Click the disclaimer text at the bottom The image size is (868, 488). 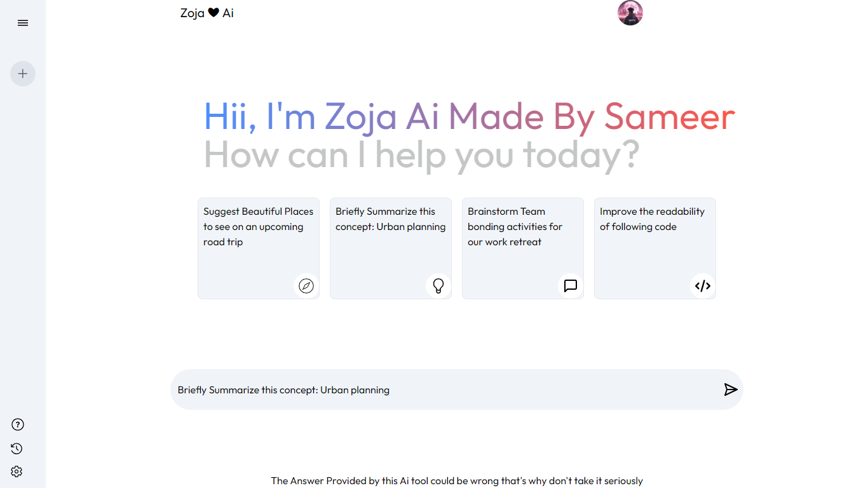coord(457,481)
